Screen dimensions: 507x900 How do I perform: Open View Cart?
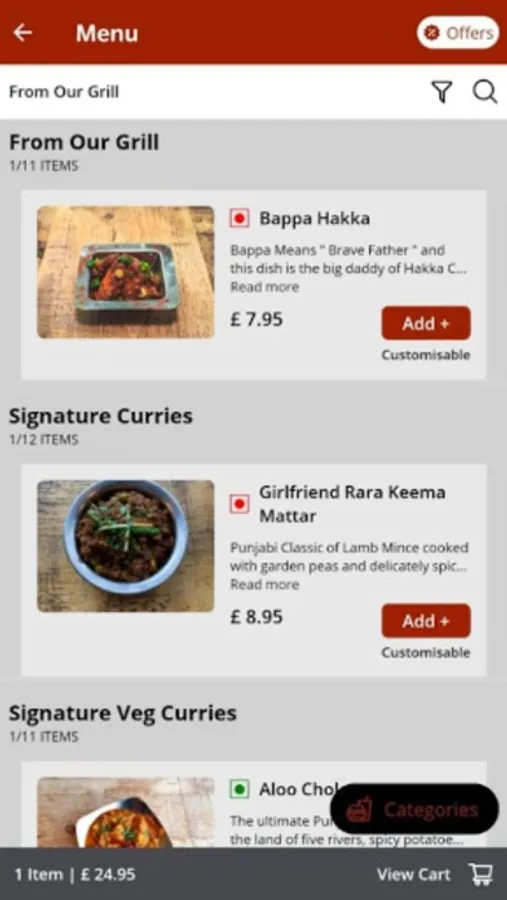[x=413, y=874]
